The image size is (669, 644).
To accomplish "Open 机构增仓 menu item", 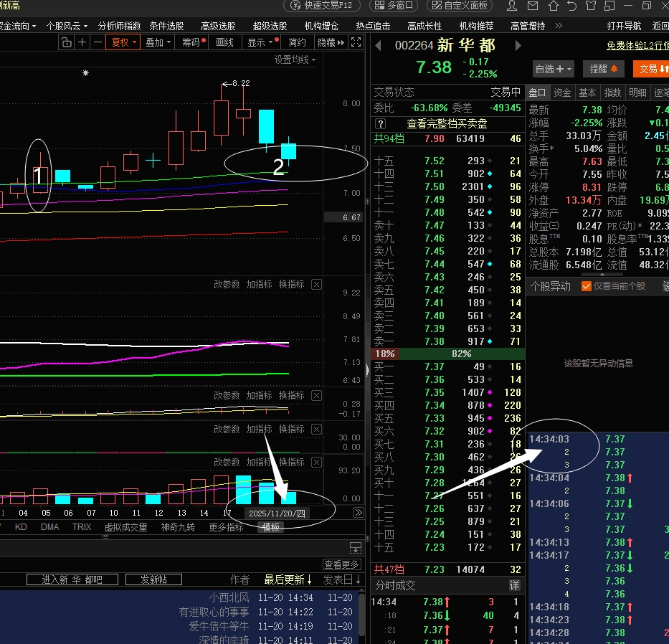I will [x=321, y=26].
